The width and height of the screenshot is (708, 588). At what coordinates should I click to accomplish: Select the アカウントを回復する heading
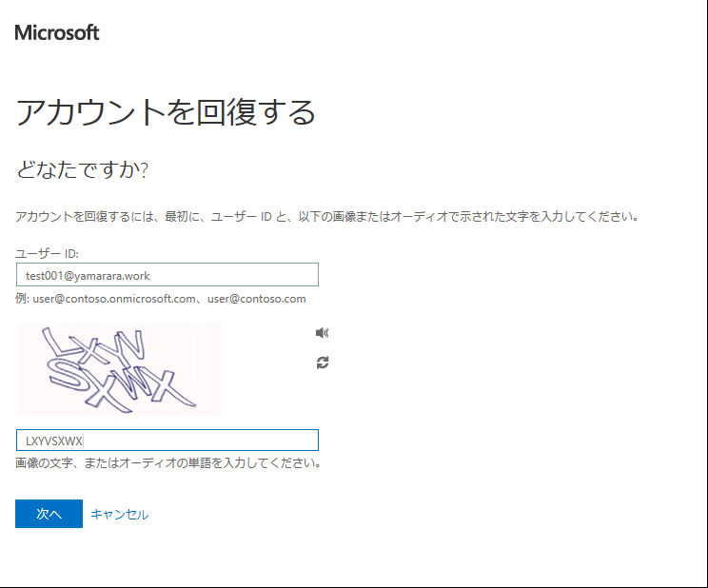click(x=166, y=112)
